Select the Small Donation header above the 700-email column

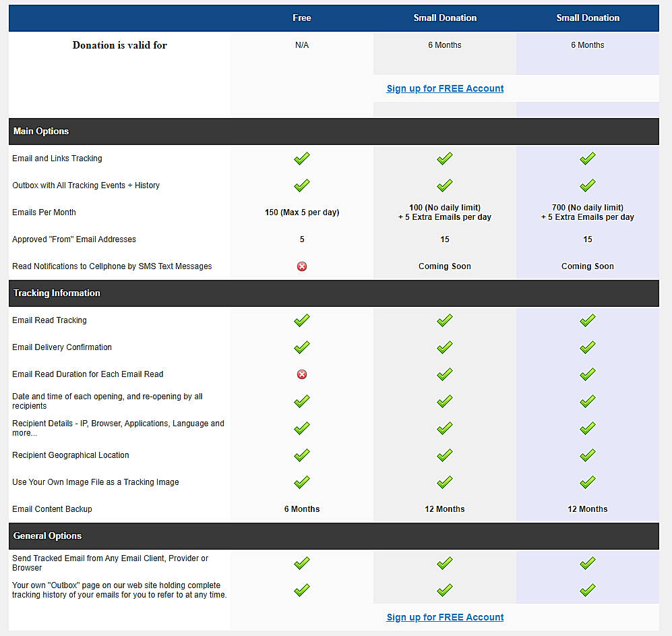point(588,18)
